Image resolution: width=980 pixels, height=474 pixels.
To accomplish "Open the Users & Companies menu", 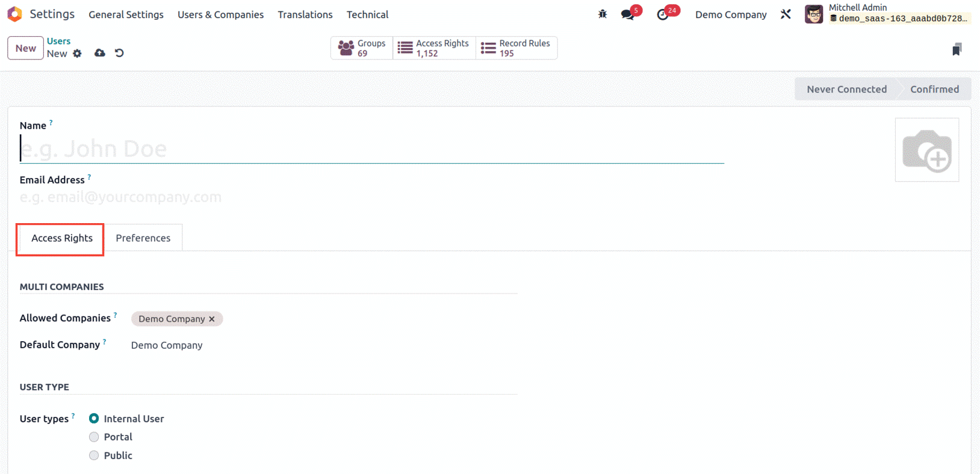I will click(220, 14).
